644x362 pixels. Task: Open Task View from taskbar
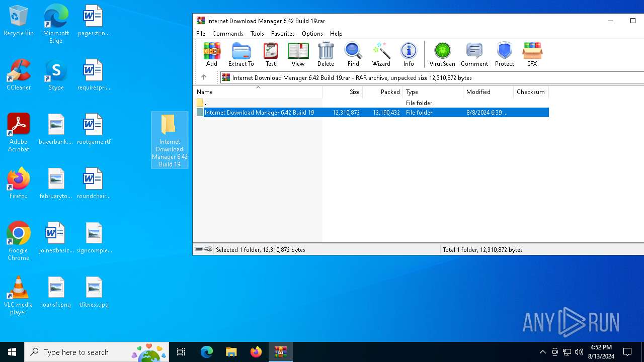(181, 352)
